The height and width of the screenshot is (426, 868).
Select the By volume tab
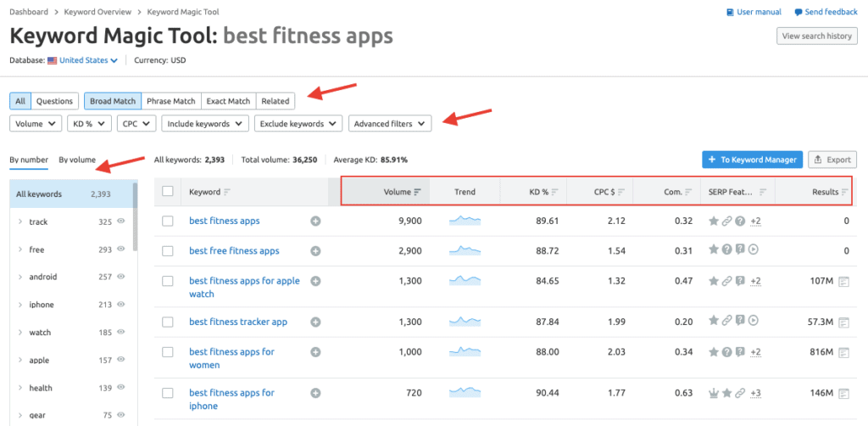tap(77, 160)
